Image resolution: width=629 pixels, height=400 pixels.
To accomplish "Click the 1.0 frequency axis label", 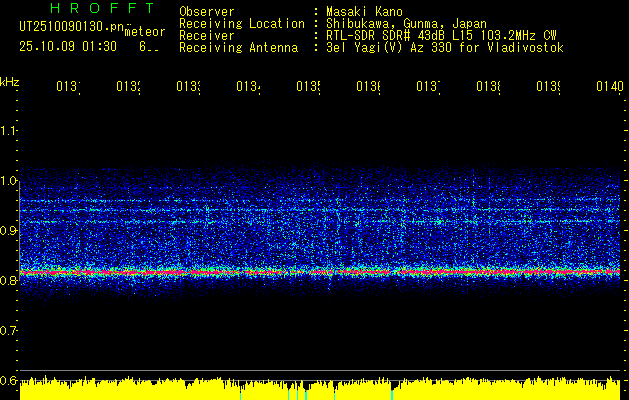I will (9, 181).
